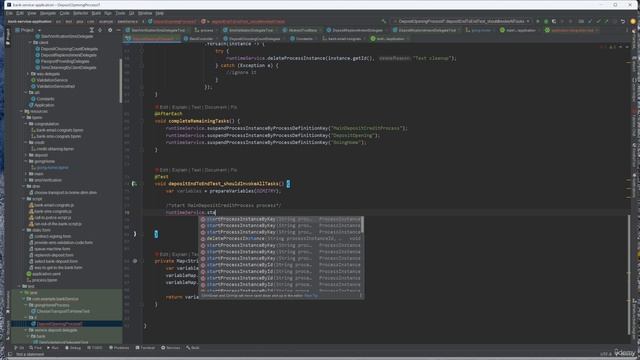
Task: Open the Terminal tool window
Action: tap(145, 348)
